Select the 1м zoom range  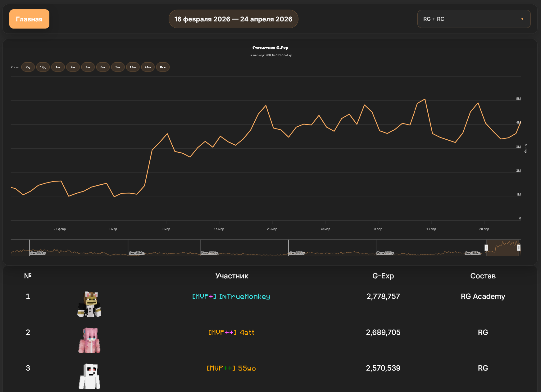(x=58, y=67)
